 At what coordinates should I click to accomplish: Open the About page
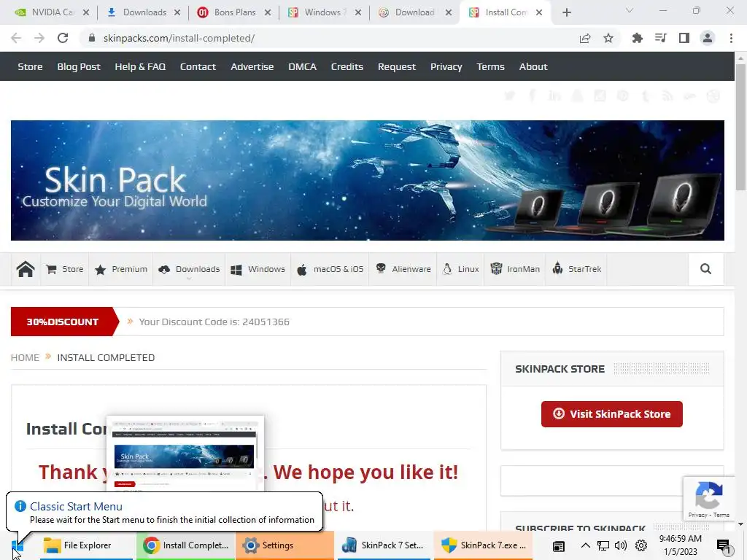pyautogui.click(x=533, y=66)
